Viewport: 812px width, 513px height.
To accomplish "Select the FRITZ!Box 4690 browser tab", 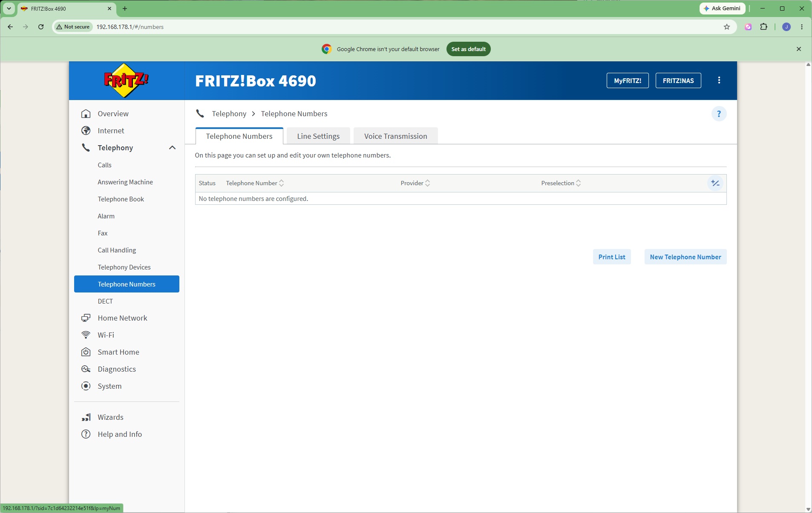I will tap(66, 9).
